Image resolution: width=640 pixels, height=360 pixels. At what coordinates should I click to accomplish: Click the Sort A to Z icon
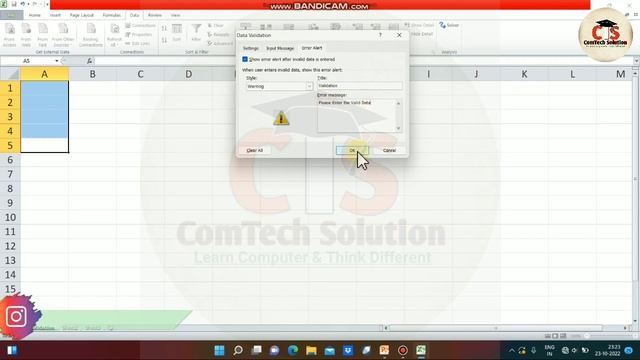coord(164,28)
